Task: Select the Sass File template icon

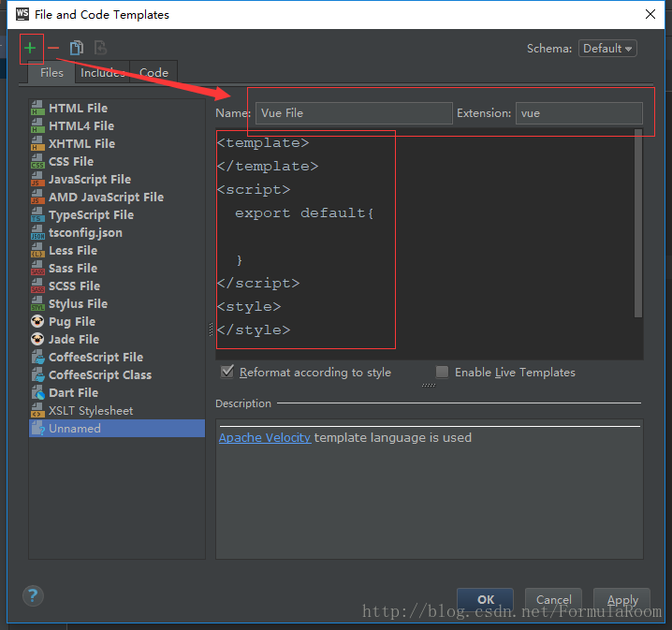Action: (x=37, y=268)
